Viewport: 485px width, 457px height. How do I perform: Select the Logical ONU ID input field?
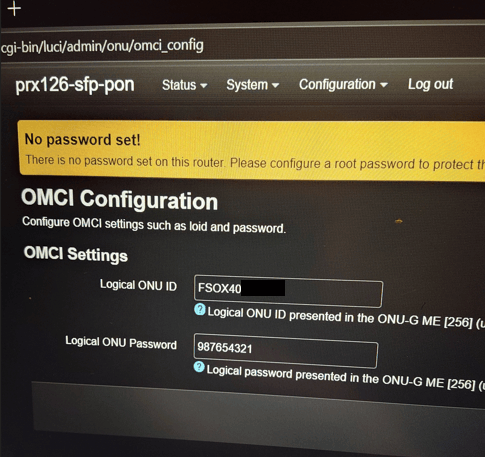click(288, 291)
